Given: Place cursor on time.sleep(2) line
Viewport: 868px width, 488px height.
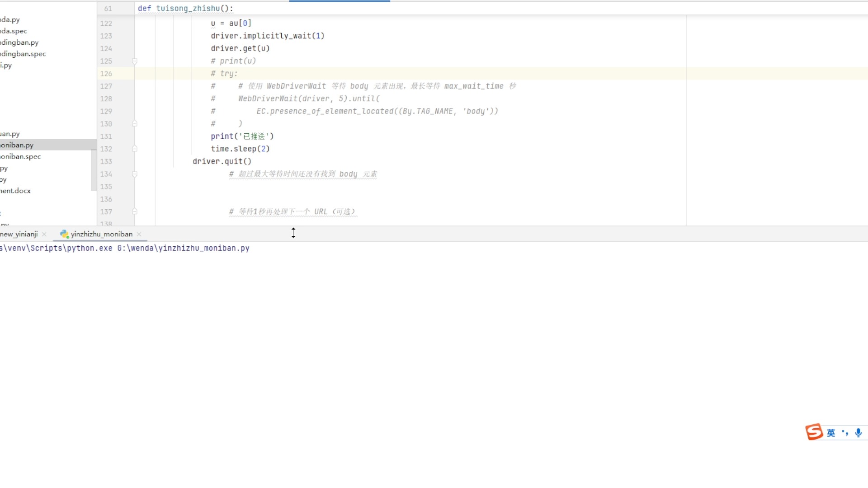Looking at the screenshot, I should 240,149.
